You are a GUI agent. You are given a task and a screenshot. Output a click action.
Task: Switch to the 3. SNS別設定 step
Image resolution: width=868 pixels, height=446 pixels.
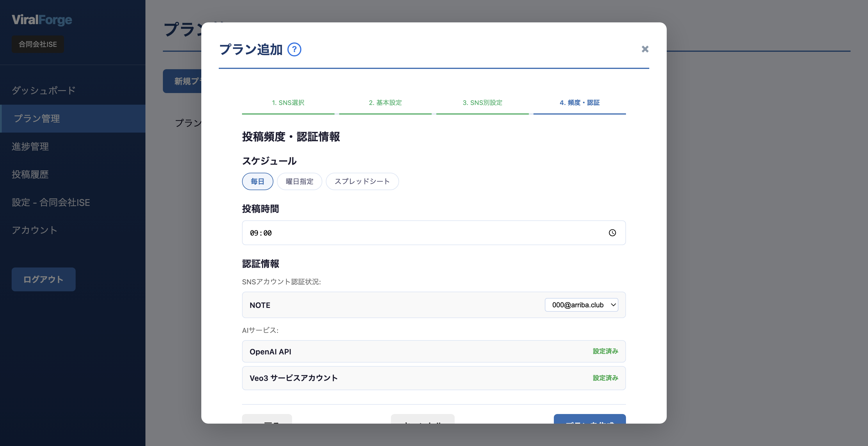point(482,103)
